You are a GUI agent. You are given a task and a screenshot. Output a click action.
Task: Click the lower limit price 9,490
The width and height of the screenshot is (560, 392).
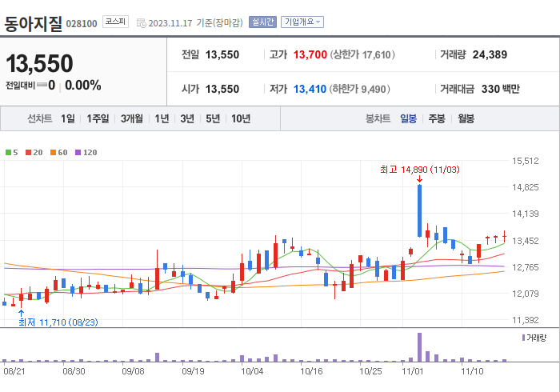click(x=374, y=89)
